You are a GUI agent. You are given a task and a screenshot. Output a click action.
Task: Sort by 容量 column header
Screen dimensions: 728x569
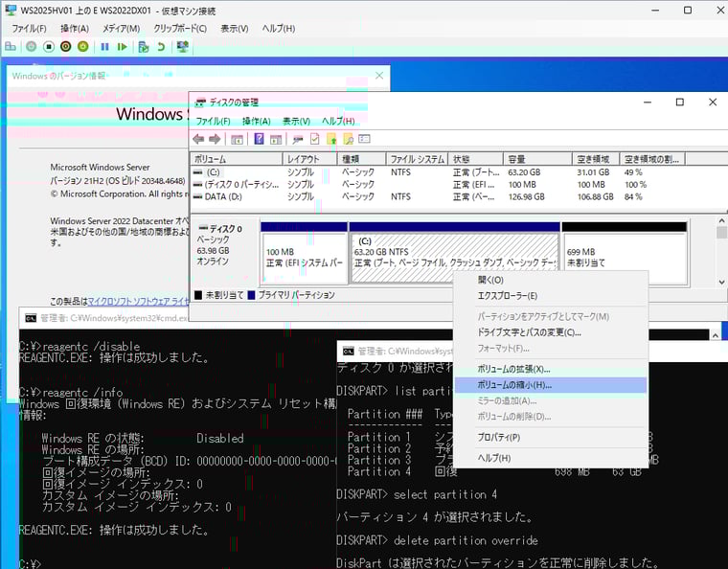pyautogui.click(x=537, y=159)
